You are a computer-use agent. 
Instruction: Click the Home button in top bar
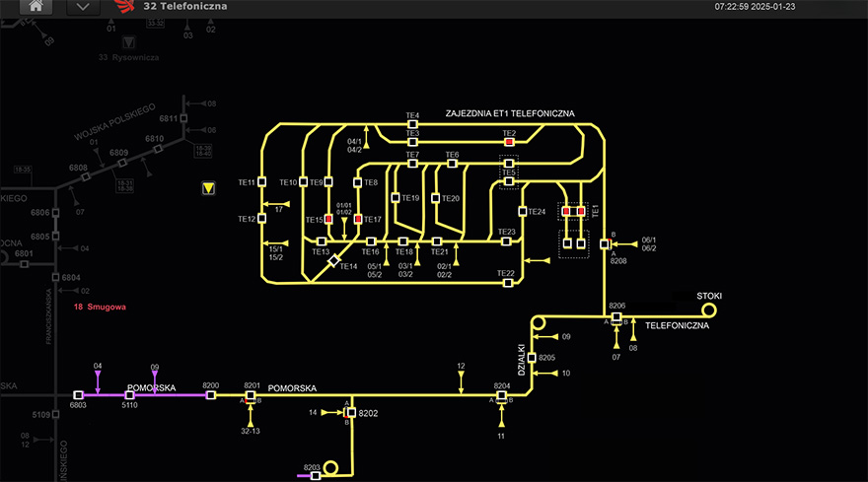point(36,7)
